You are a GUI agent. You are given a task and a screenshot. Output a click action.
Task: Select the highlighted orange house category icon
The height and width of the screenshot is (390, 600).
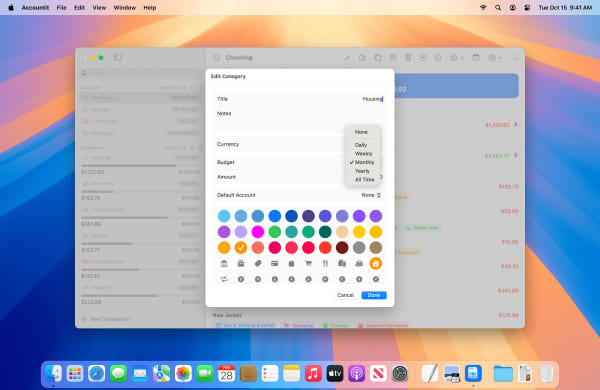pos(376,263)
